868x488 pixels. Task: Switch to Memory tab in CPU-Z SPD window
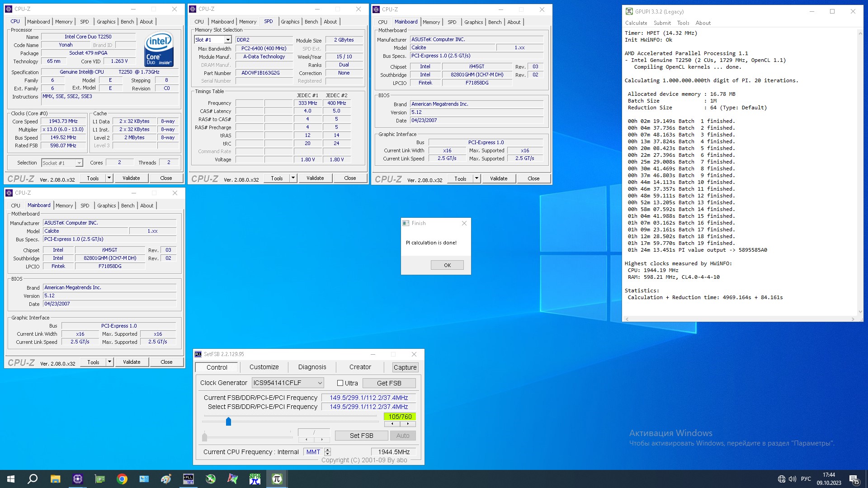248,22
